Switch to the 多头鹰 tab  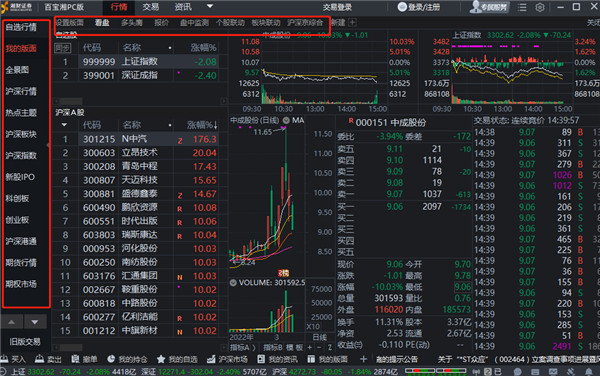132,23
